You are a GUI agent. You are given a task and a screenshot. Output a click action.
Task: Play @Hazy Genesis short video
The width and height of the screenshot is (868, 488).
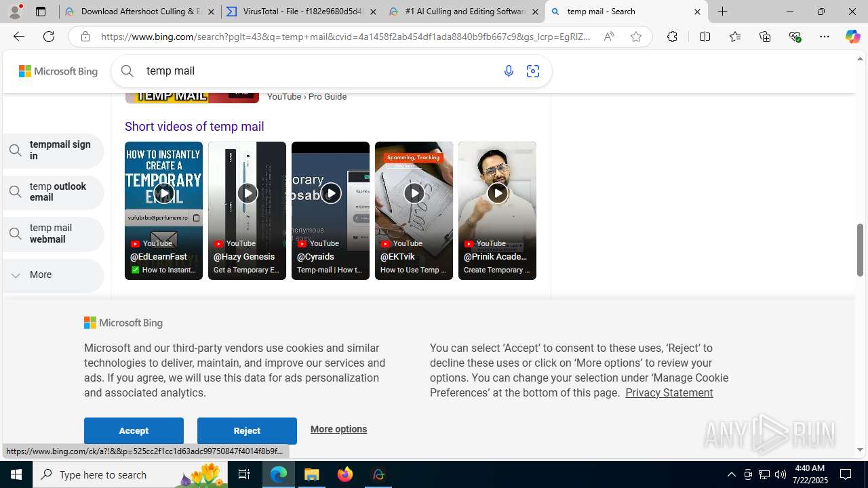pos(247,210)
